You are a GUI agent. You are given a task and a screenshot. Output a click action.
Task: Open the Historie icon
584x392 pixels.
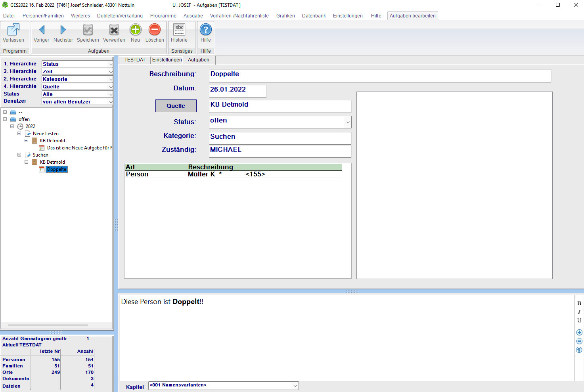pyautogui.click(x=179, y=30)
